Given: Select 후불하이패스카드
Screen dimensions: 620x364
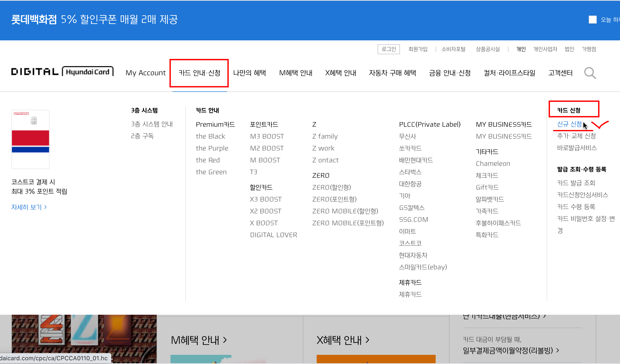Looking at the screenshot, I should [498, 223].
